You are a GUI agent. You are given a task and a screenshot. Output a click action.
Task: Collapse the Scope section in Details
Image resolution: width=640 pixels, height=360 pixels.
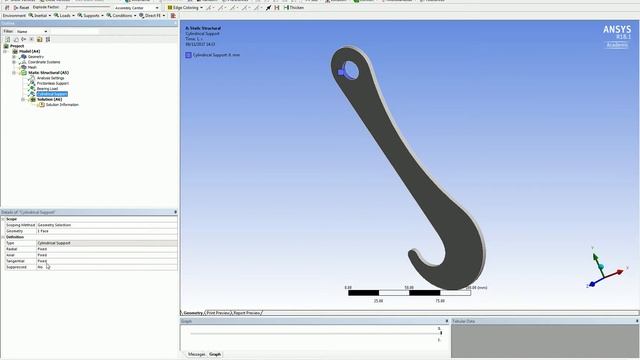(3, 219)
